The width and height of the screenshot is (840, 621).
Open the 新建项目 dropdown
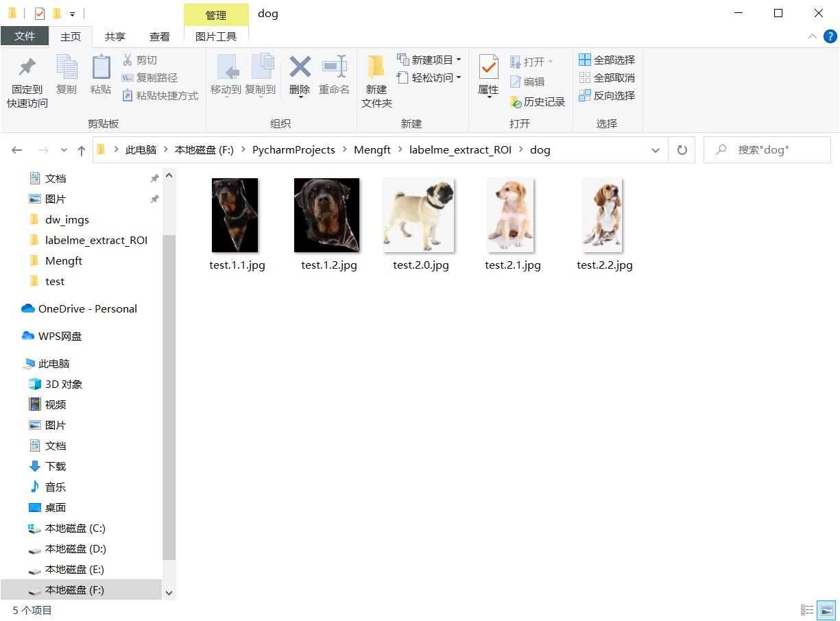coord(429,60)
